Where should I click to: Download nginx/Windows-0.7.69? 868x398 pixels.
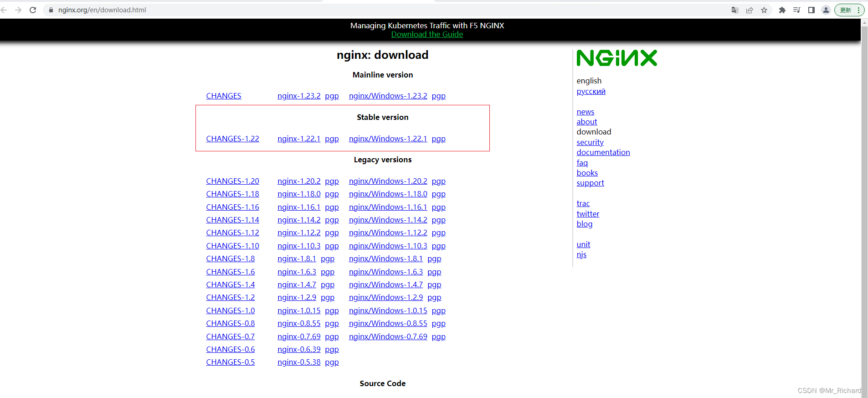pos(388,337)
